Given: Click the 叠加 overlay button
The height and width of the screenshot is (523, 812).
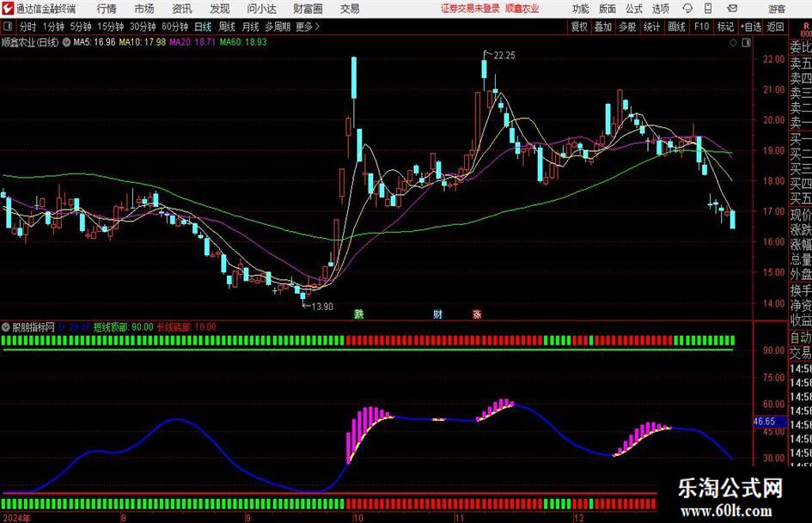Looking at the screenshot, I should [x=603, y=27].
